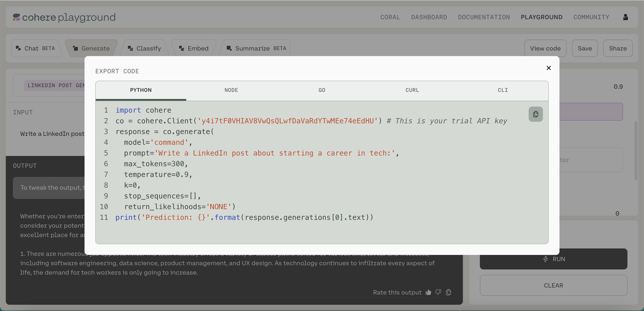The height and width of the screenshot is (311, 644).
Task: Switch code language to Node
Action: tap(231, 90)
